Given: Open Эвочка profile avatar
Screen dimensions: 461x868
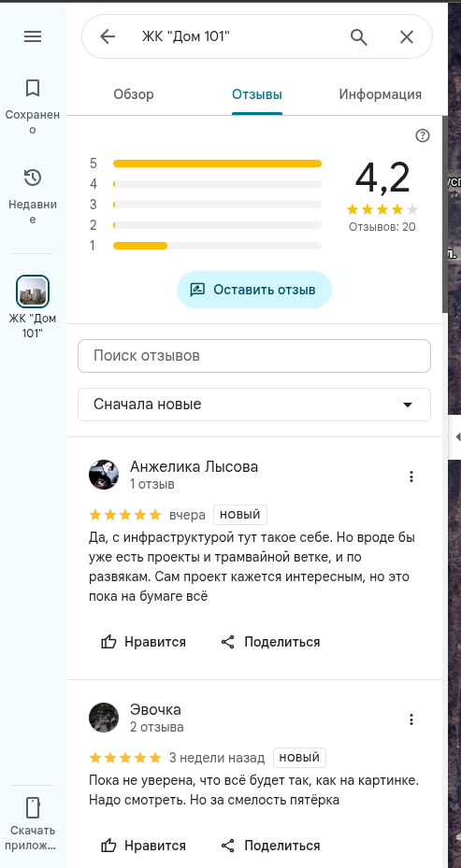Looking at the screenshot, I should [x=104, y=718].
